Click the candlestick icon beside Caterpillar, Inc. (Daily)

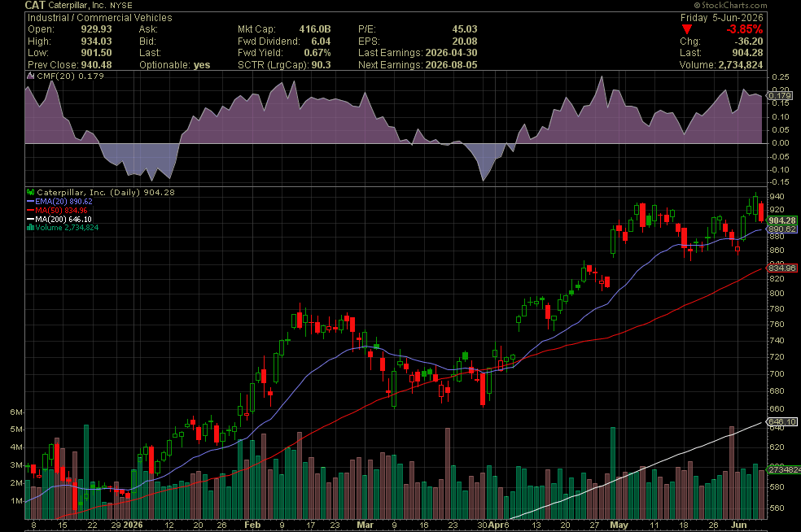coord(31,193)
